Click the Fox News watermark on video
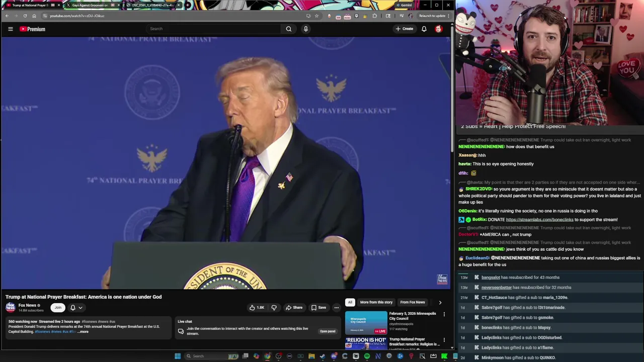 click(442, 279)
